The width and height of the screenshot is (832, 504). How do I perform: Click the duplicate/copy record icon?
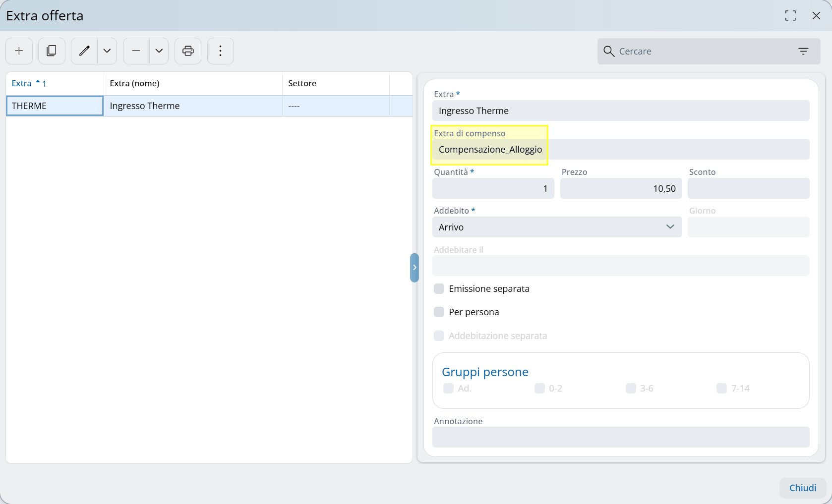tap(52, 51)
